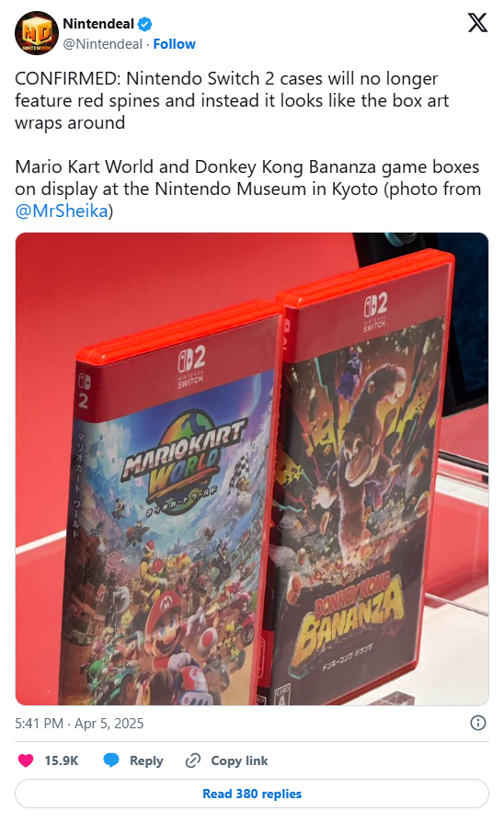The width and height of the screenshot is (504, 823).
Task: Click the Copy link text label
Action: point(239,760)
